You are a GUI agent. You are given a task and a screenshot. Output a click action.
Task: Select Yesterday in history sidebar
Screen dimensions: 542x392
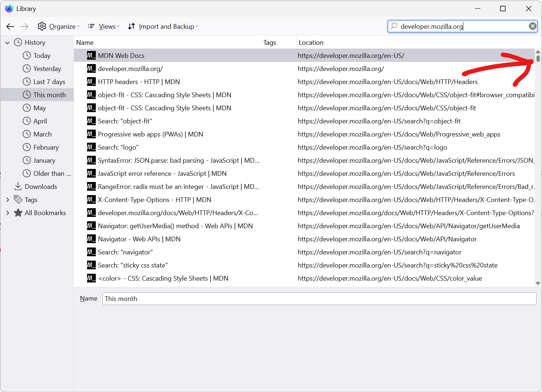(x=47, y=69)
